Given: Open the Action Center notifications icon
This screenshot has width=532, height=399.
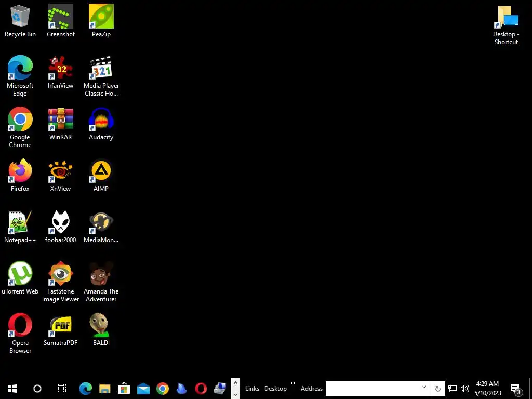Looking at the screenshot, I should click(x=516, y=389).
